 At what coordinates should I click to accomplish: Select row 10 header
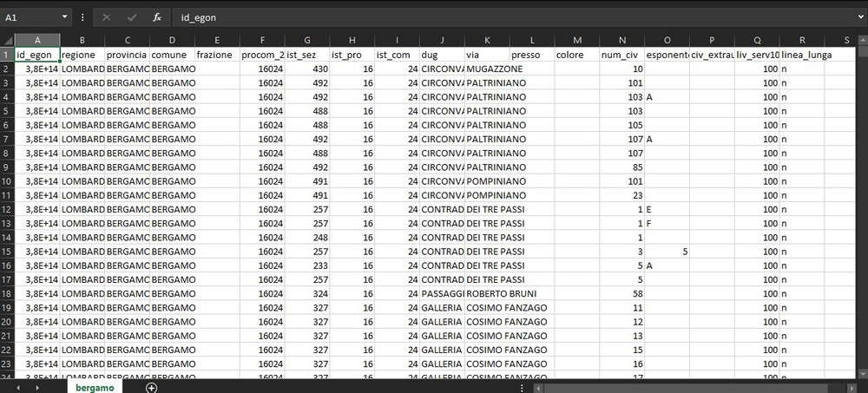tap(7, 181)
